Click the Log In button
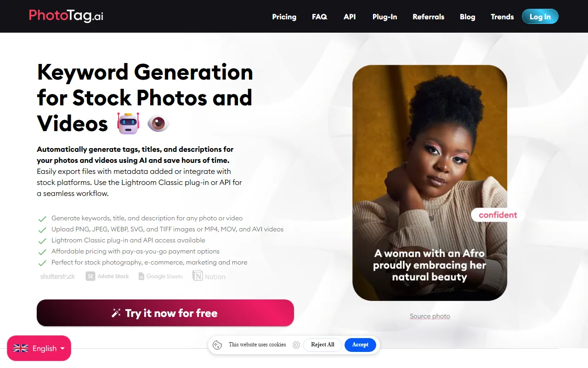The width and height of the screenshot is (588, 368). tap(540, 17)
